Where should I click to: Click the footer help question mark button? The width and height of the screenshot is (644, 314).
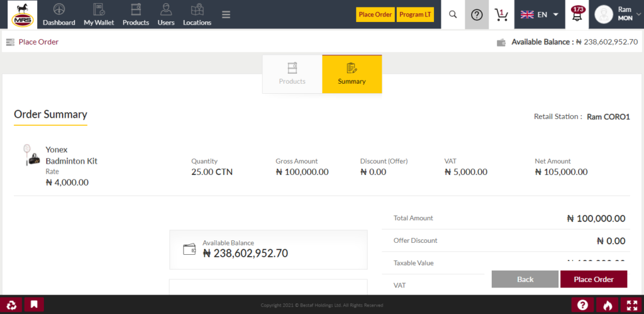click(x=582, y=305)
